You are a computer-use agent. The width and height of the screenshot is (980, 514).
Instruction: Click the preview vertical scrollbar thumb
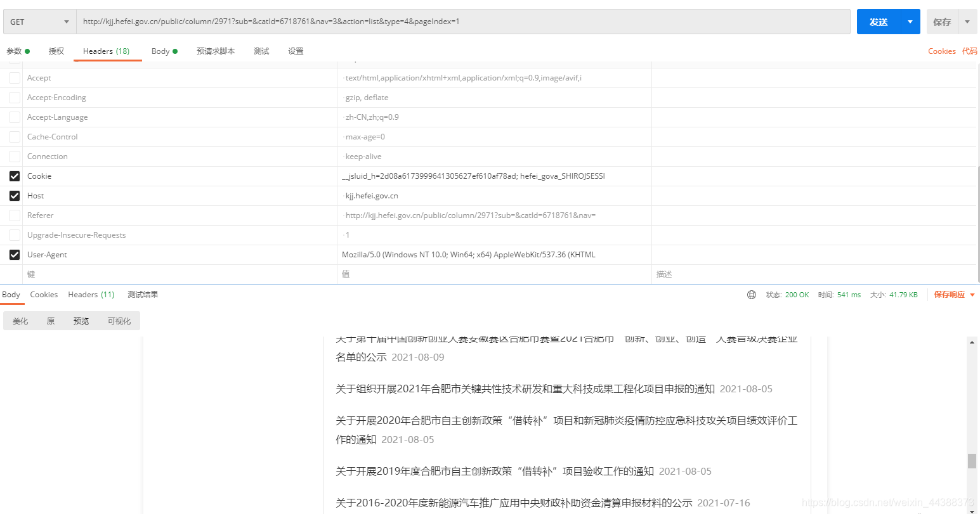click(x=972, y=461)
